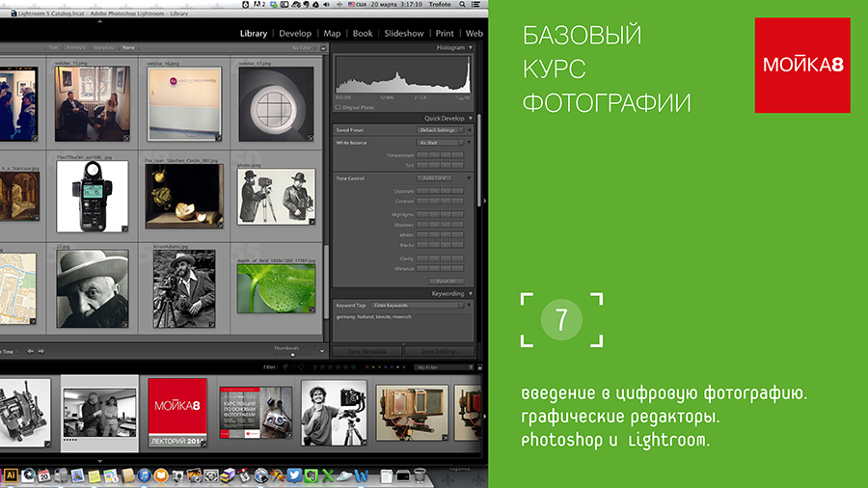
Task: Select the Attribute filter in the filter bar
Action: [x=76, y=47]
